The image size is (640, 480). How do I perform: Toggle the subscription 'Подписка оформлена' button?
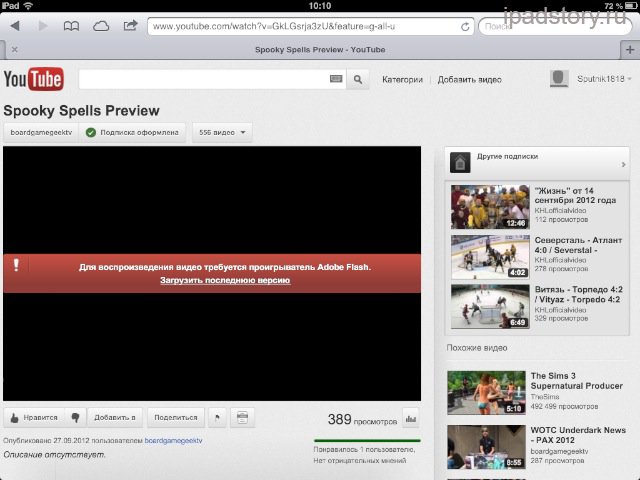point(132,132)
